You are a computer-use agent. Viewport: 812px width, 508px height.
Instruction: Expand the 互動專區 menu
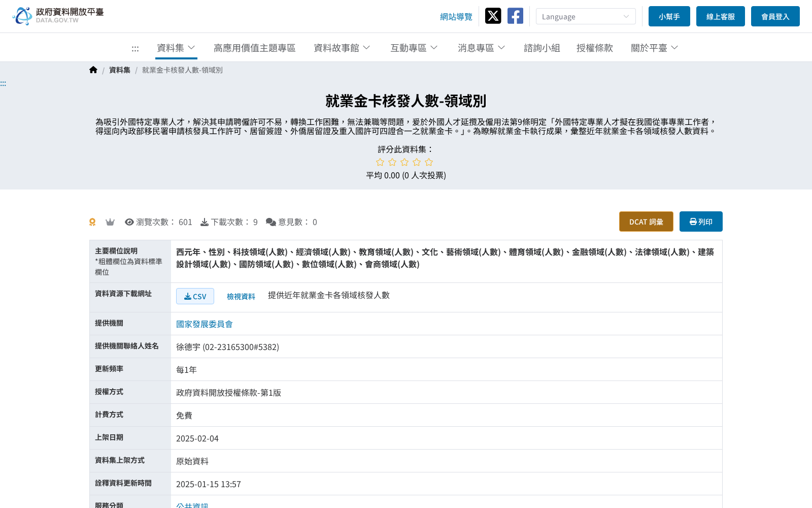tap(414, 48)
